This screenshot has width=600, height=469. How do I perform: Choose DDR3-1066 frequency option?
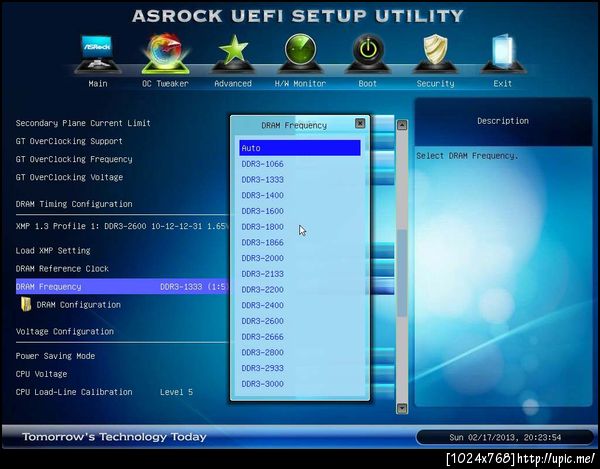(262, 164)
